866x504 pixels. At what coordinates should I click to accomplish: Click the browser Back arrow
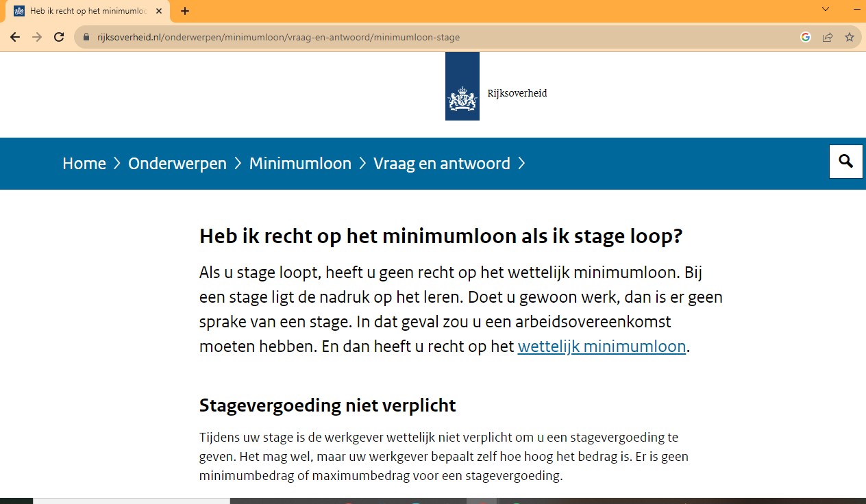coord(15,37)
